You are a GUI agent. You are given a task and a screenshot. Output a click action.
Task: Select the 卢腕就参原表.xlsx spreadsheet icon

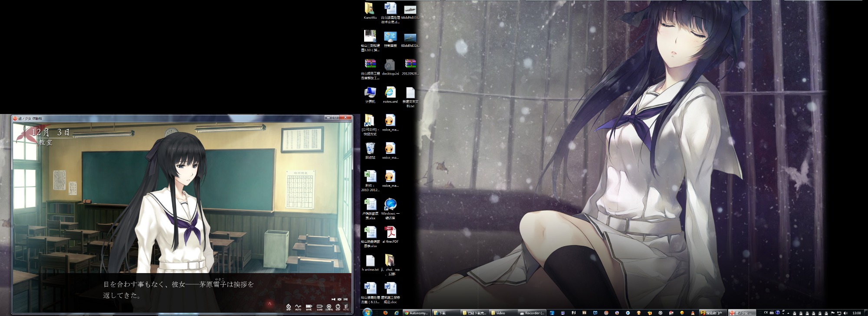click(370, 209)
